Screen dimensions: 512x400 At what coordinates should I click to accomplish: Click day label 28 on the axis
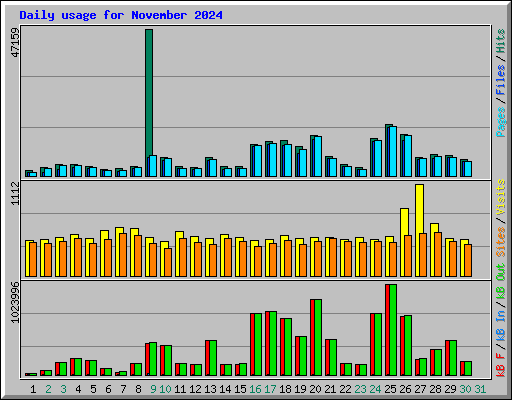[435, 389]
